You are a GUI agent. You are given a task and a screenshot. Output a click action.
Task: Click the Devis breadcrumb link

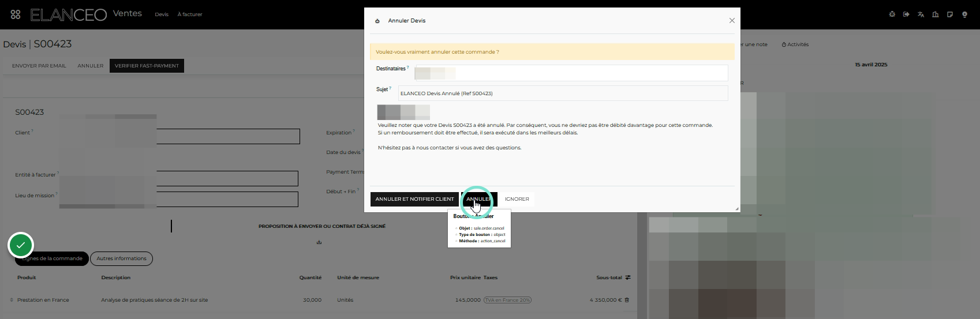tap(14, 44)
